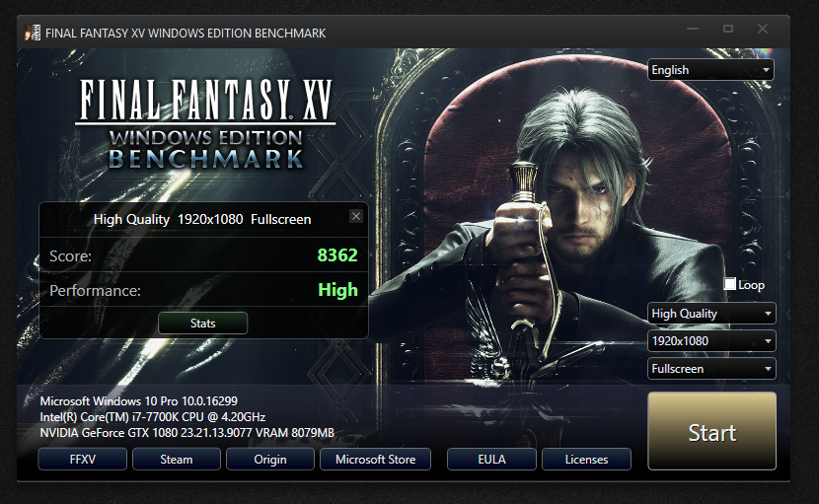Close the benchmark results panel
Image resolution: width=819 pixels, height=504 pixels.
(356, 216)
